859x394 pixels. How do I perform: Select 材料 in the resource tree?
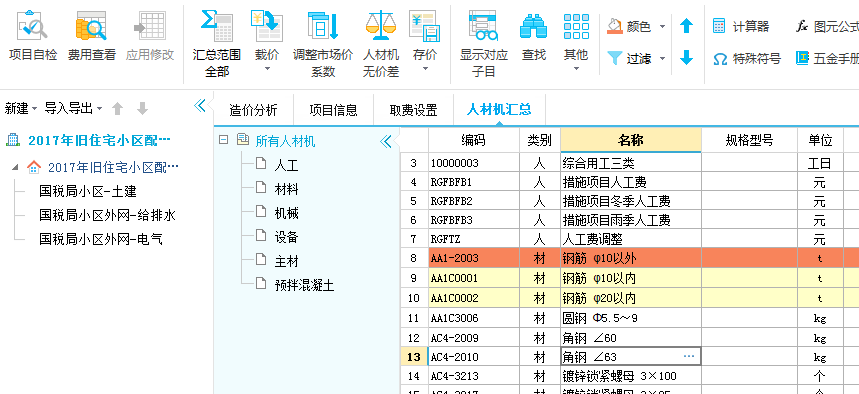[x=286, y=189]
